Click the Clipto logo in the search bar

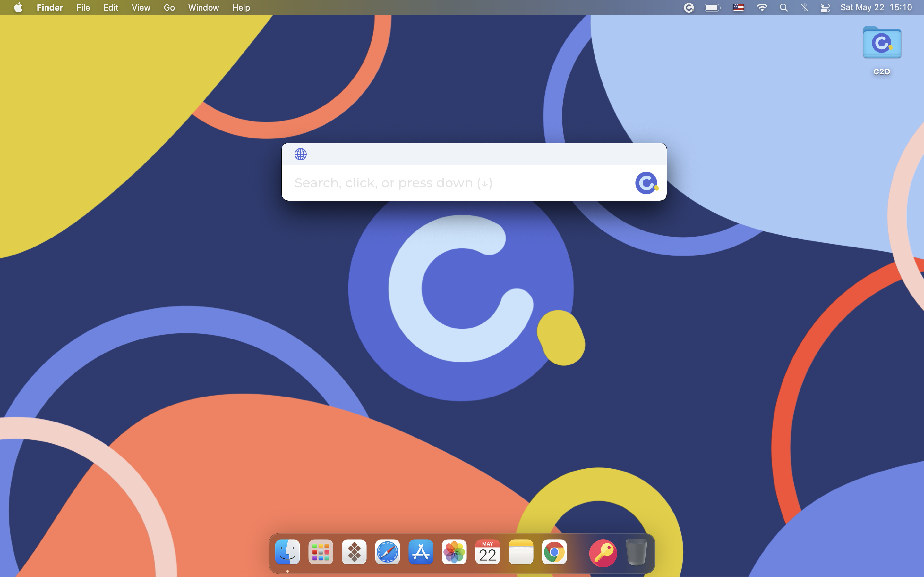coord(646,183)
